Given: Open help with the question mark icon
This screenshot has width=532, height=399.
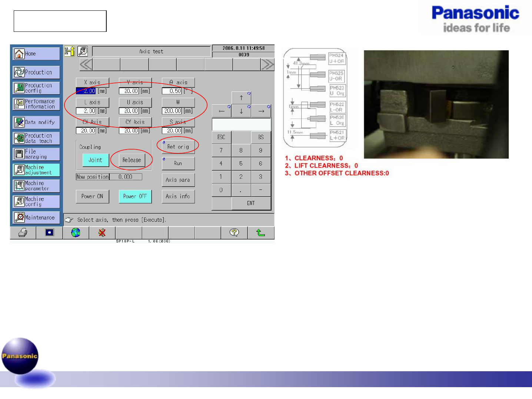Looking at the screenshot, I should (x=234, y=232).
